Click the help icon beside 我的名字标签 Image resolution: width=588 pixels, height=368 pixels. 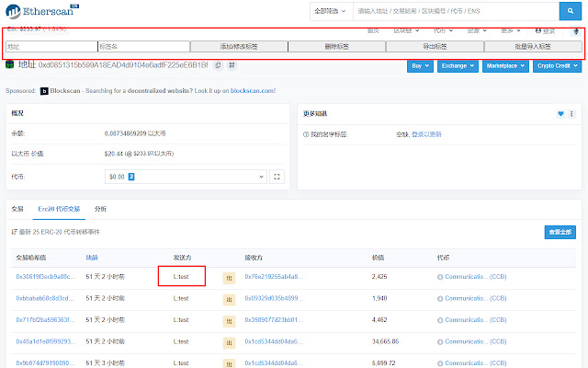pyautogui.click(x=306, y=134)
